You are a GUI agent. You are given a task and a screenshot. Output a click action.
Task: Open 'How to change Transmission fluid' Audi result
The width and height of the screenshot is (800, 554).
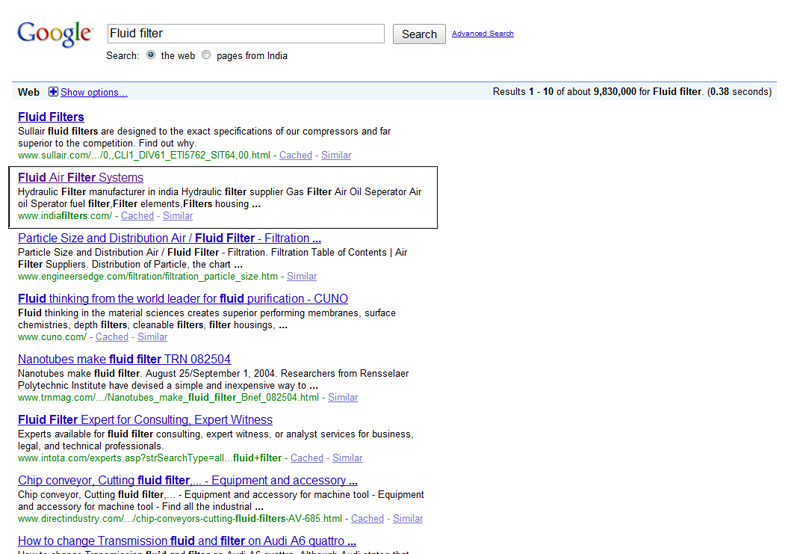(187, 541)
